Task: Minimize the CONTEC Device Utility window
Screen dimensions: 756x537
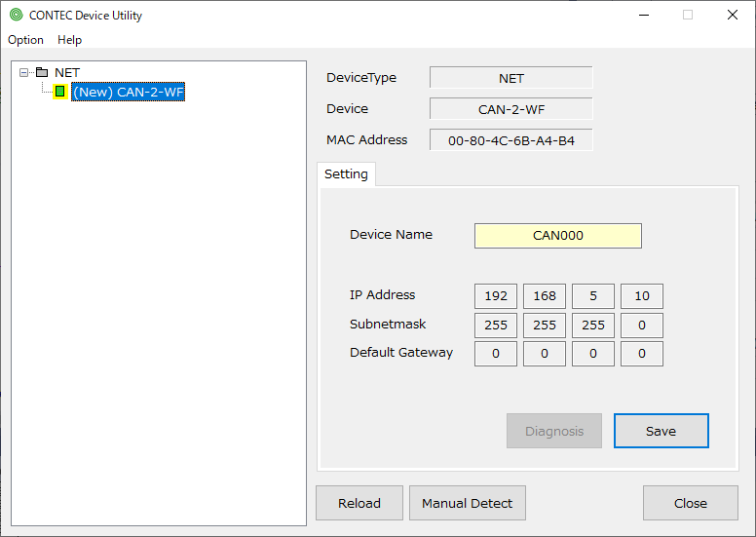Action: coord(643,16)
